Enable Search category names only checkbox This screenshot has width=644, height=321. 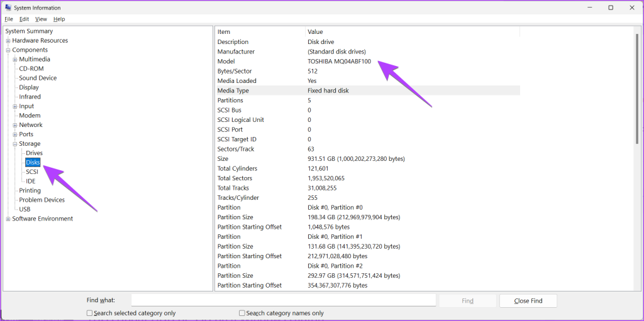(x=242, y=313)
